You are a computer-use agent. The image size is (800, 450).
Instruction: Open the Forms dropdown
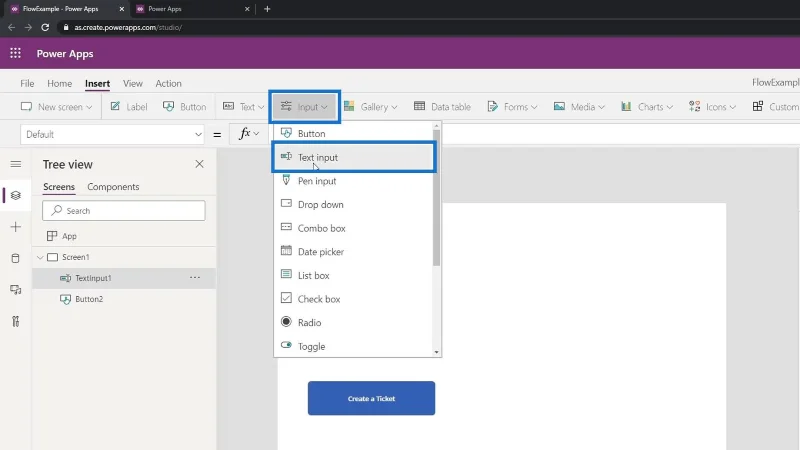pyautogui.click(x=513, y=107)
